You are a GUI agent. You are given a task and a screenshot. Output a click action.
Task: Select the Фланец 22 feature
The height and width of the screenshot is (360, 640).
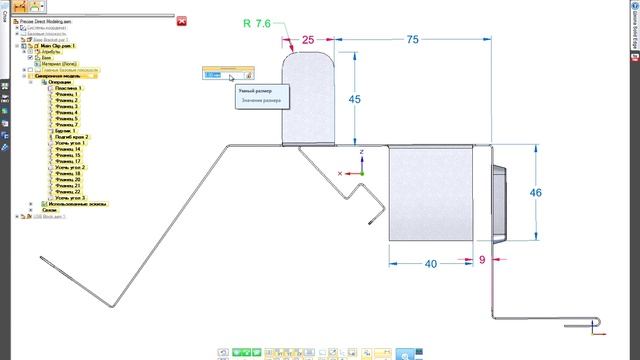coord(67,192)
